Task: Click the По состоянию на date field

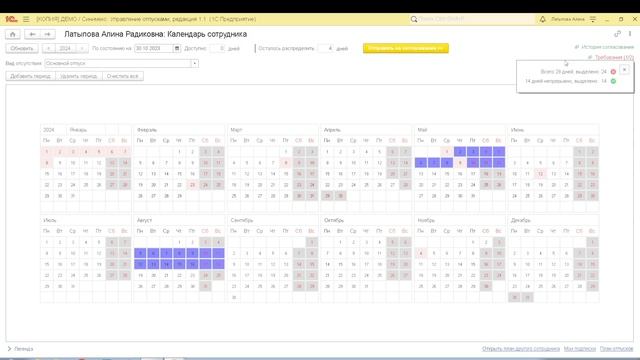Action: [x=154, y=48]
